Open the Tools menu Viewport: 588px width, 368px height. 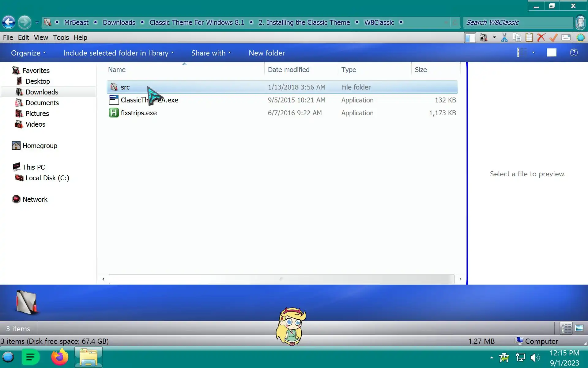(61, 37)
